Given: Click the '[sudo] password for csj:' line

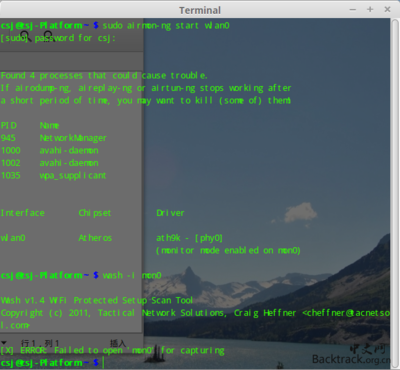Looking at the screenshot, I should (x=58, y=38).
